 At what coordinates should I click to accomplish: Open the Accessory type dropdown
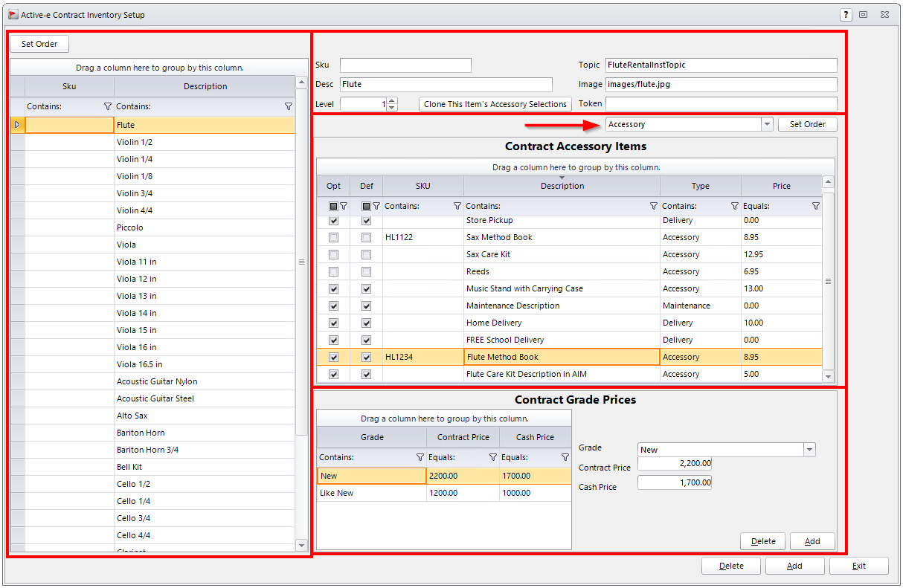pyautogui.click(x=767, y=124)
